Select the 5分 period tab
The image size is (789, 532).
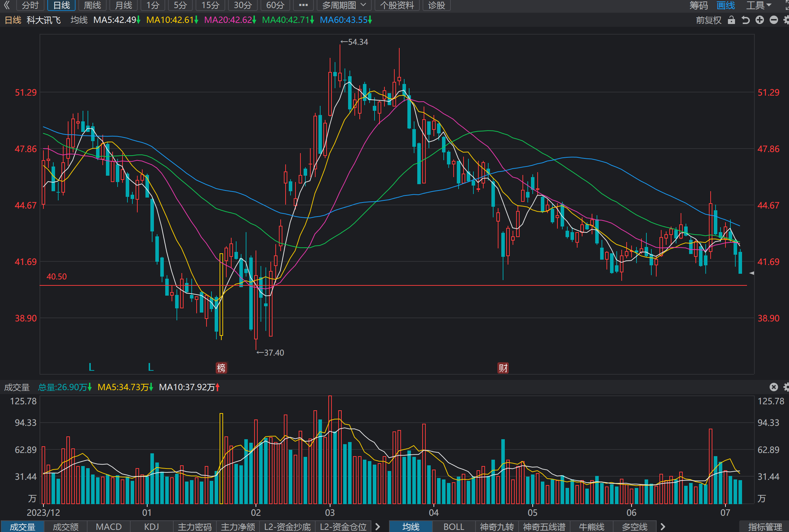pos(180,5)
